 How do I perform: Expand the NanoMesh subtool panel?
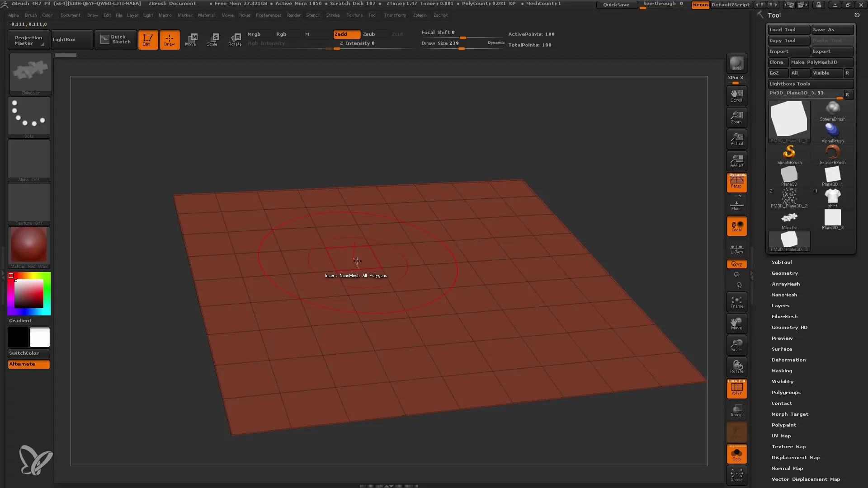click(x=784, y=294)
